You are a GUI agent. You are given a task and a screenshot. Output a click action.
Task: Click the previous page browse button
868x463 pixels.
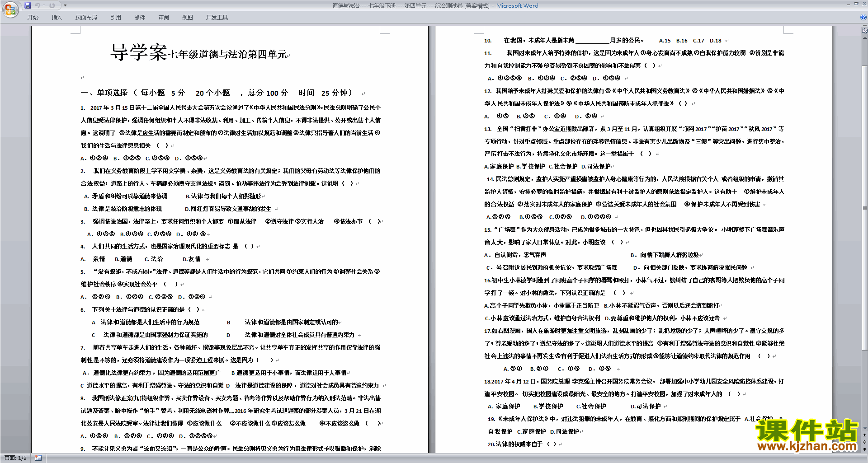864,435
